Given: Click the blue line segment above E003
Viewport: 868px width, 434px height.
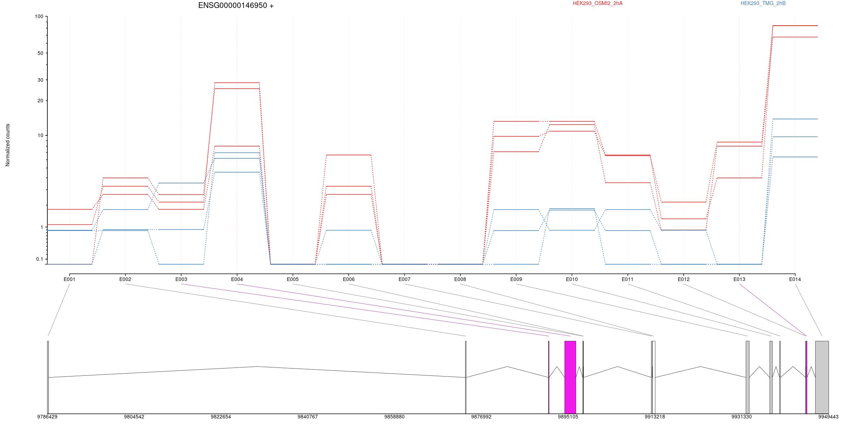Looking at the screenshot, I should (x=181, y=183).
